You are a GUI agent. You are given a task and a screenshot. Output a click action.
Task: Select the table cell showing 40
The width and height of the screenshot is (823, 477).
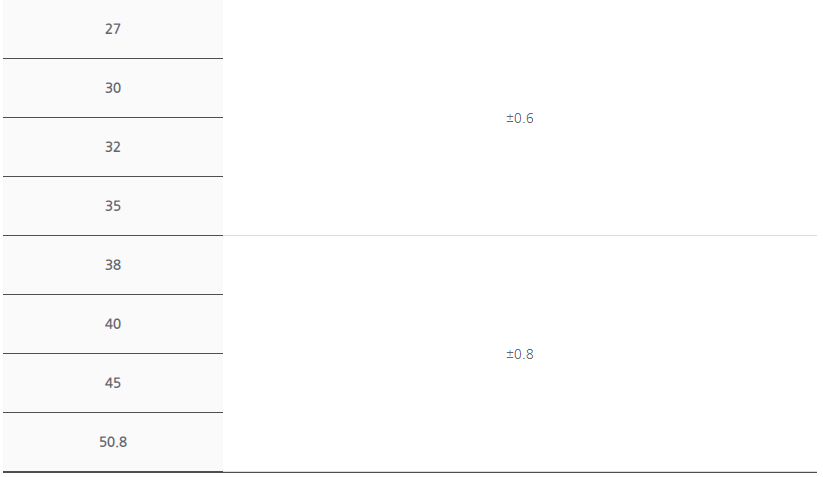coord(113,324)
